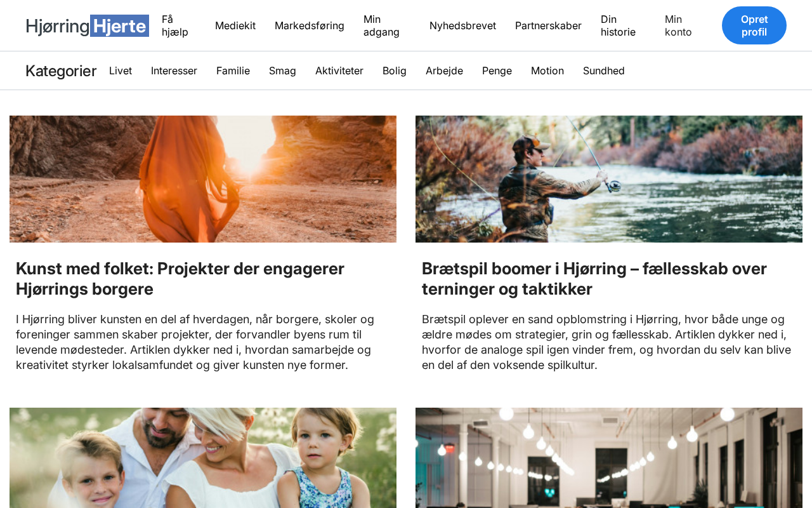
Task: Open Nyhedsbrevet from the navigation bar
Action: tap(462, 25)
